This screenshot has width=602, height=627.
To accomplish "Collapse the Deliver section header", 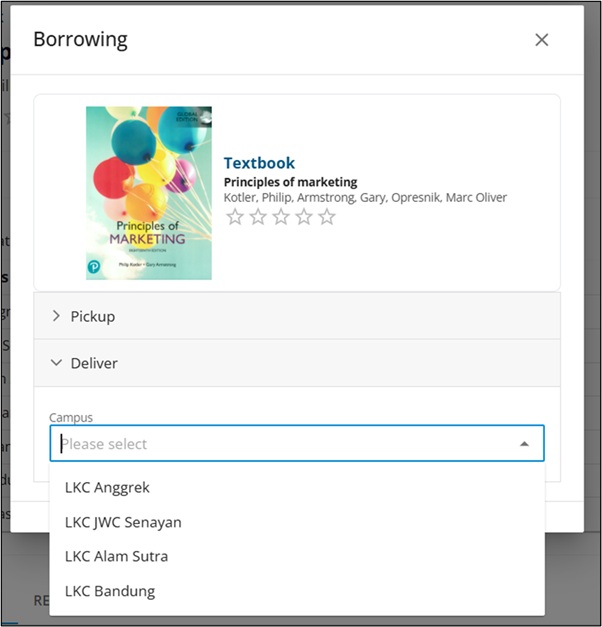I will click(x=296, y=363).
